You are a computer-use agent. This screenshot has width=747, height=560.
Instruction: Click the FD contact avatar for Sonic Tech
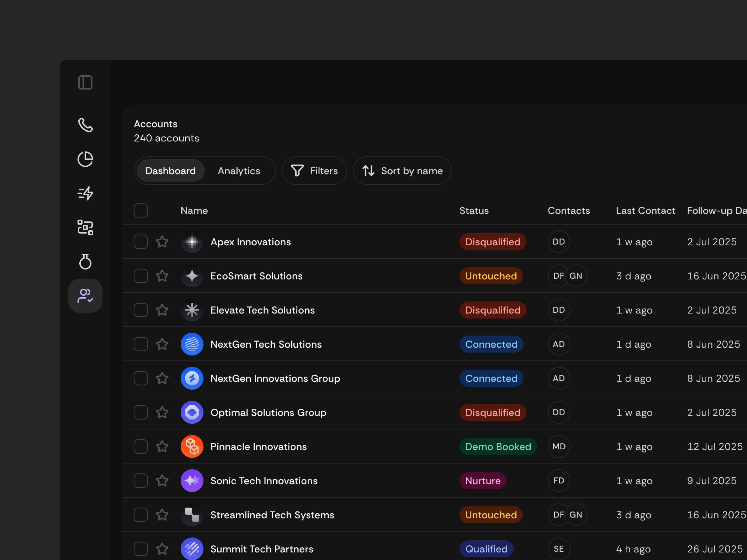click(x=559, y=480)
